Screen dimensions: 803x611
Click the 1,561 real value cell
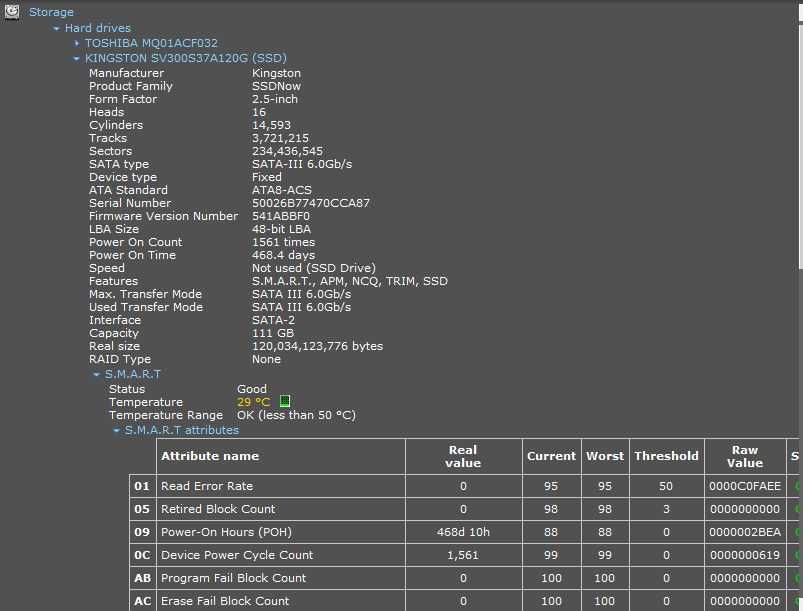point(463,555)
